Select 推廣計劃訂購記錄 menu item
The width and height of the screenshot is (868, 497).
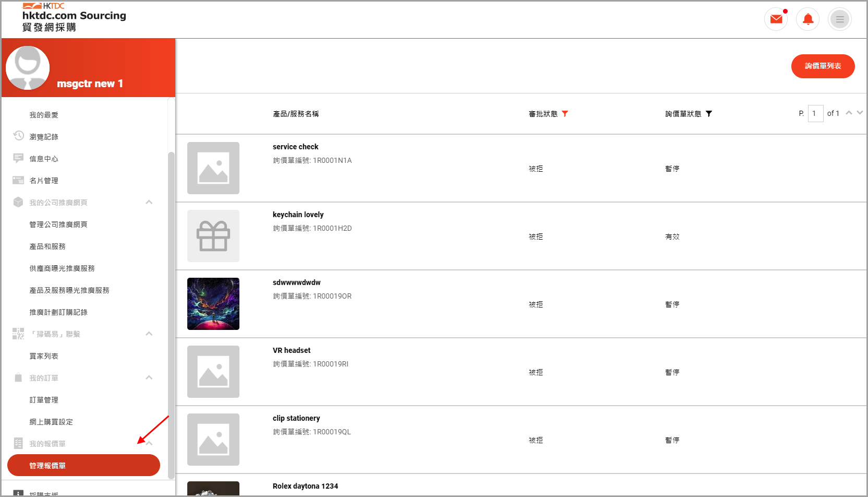click(58, 312)
